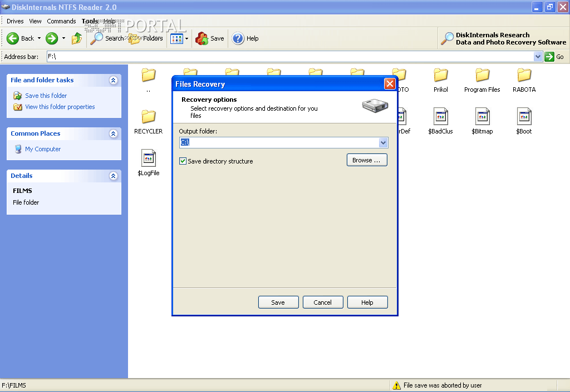570x392 pixels.
Task: Click the warning icon in status bar
Action: pyautogui.click(x=396, y=385)
